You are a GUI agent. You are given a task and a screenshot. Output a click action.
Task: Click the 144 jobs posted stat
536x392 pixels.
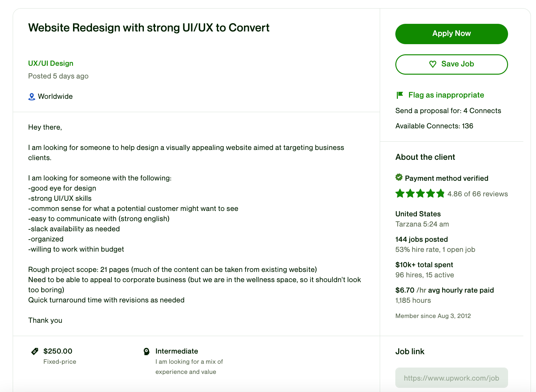coord(421,239)
